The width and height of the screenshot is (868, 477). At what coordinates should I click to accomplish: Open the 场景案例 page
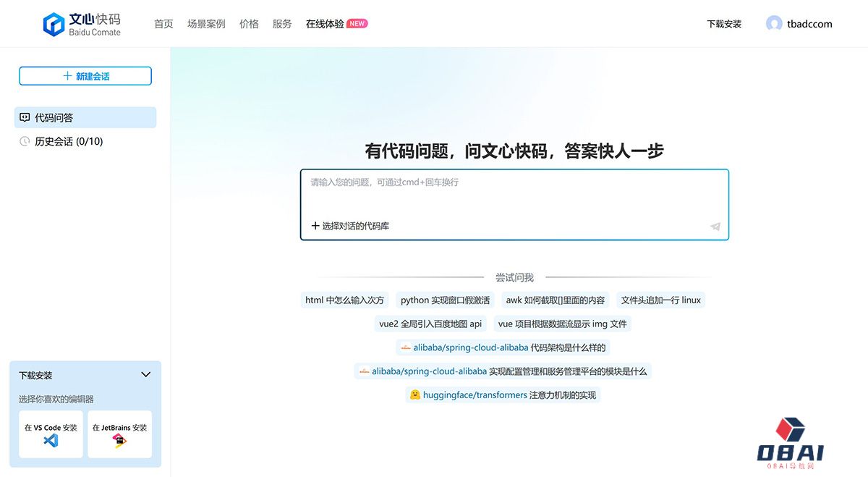click(206, 23)
